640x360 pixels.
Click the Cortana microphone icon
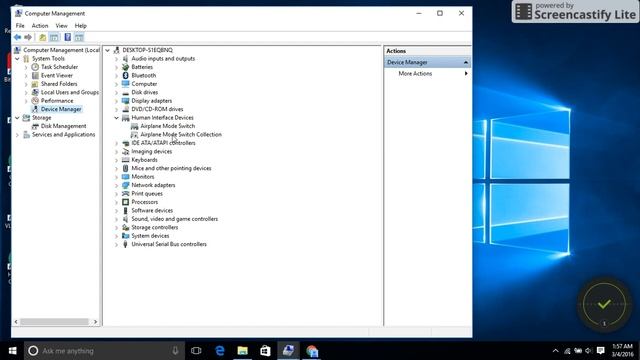[175, 351]
